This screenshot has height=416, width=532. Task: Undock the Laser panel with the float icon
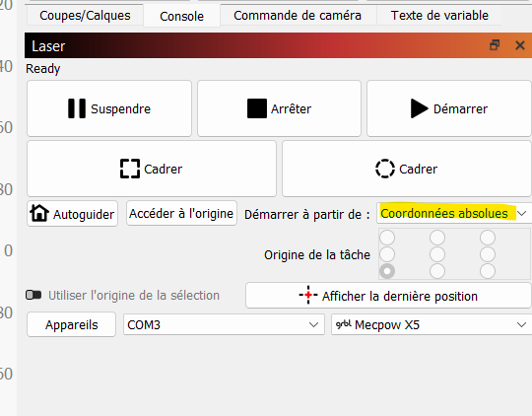coord(495,44)
